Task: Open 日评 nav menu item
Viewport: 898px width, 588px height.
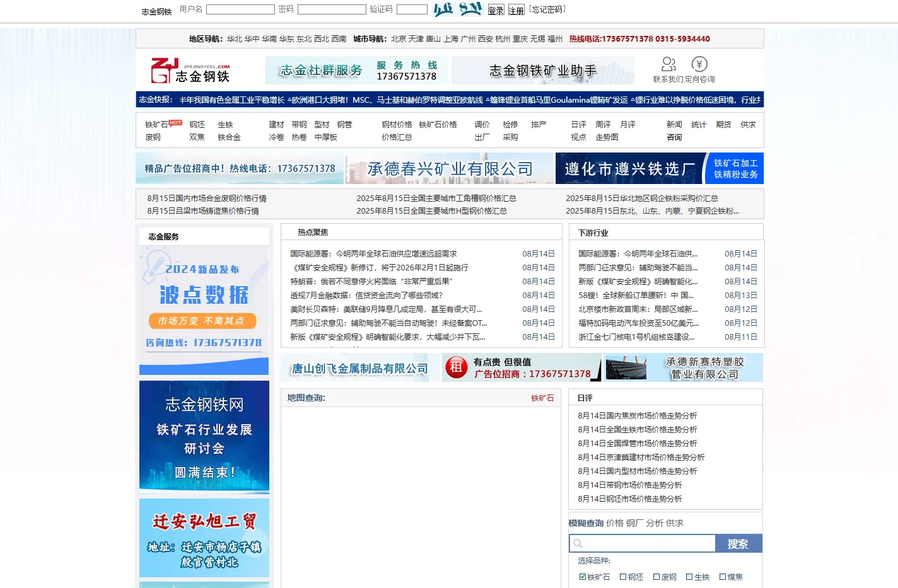Action: (578, 125)
